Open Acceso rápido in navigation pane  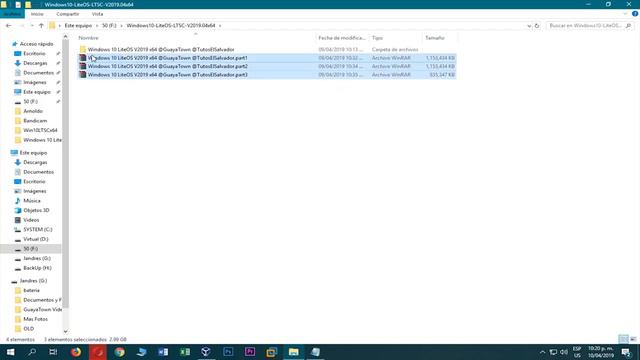tap(36, 44)
